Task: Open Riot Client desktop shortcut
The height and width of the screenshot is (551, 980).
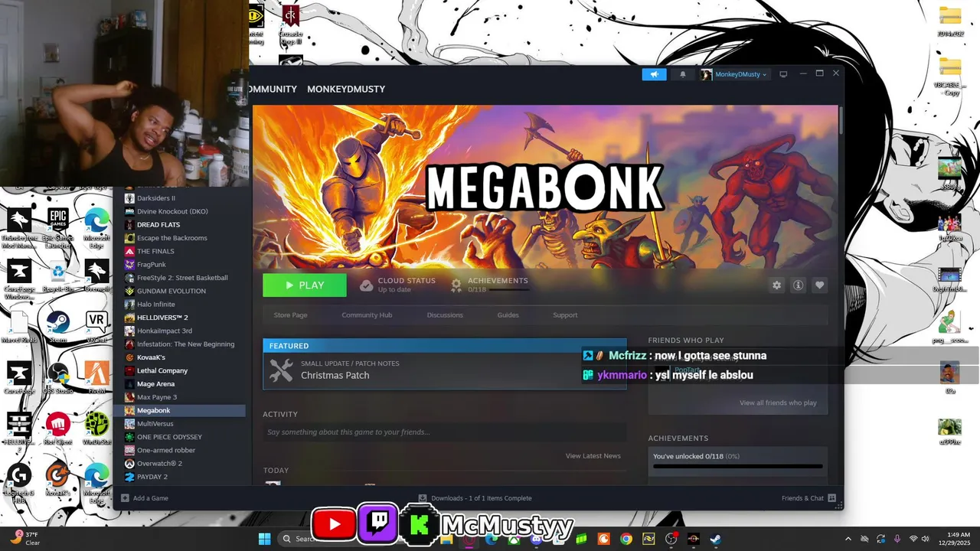Action: 58,429
